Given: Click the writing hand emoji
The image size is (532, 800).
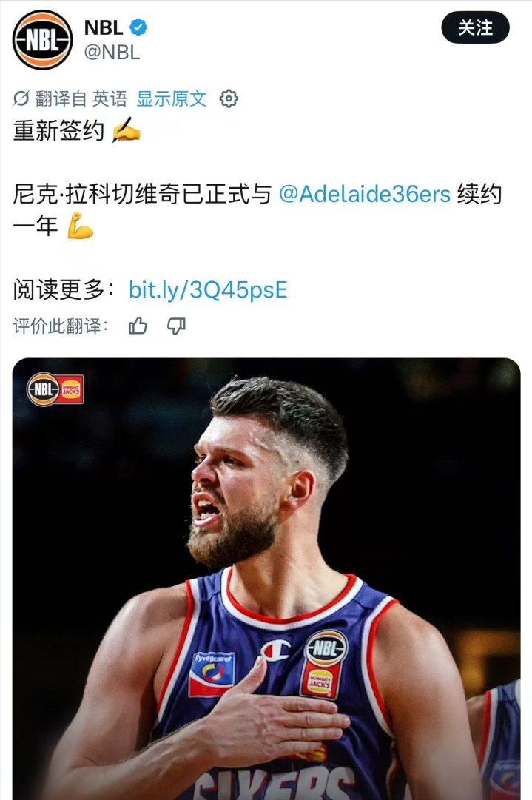Looking at the screenshot, I should click(x=126, y=130).
